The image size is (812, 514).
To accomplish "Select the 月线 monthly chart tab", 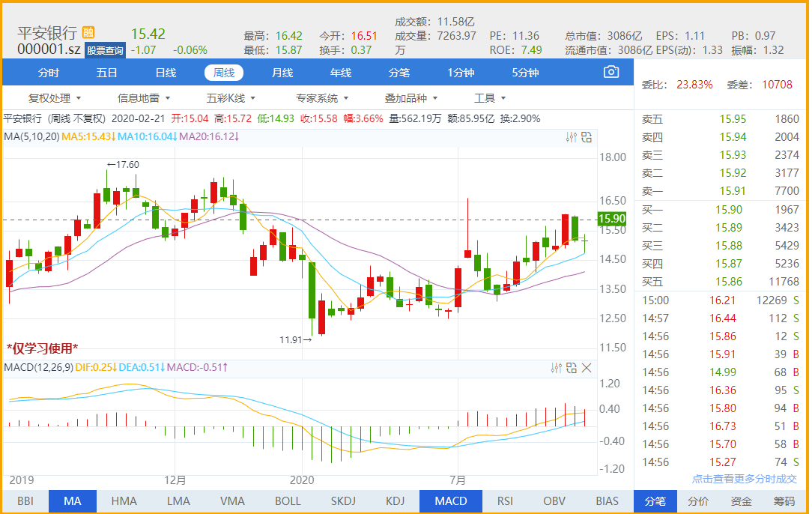I will (282, 73).
